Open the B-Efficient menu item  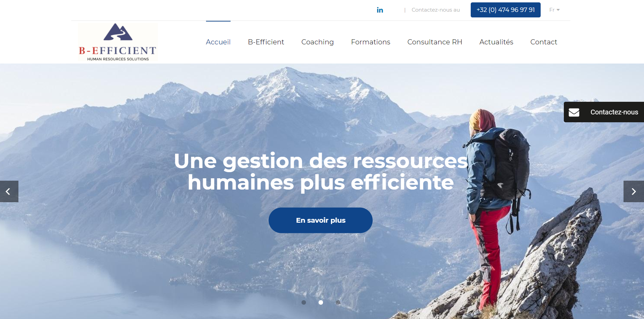coord(266,42)
